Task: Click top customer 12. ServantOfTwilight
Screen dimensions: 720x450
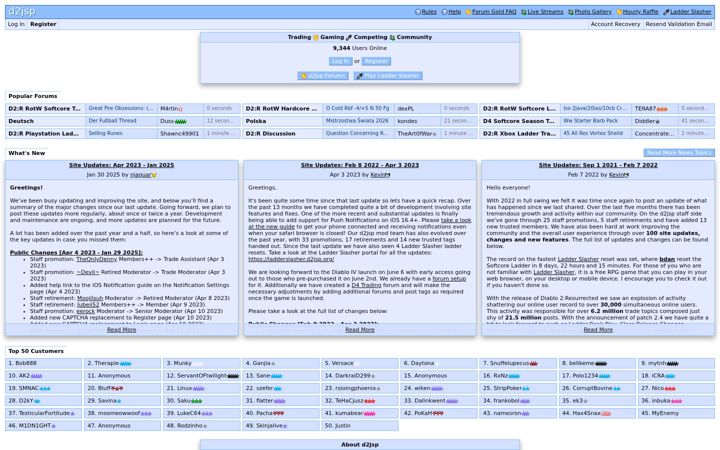Action: coord(202,376)
